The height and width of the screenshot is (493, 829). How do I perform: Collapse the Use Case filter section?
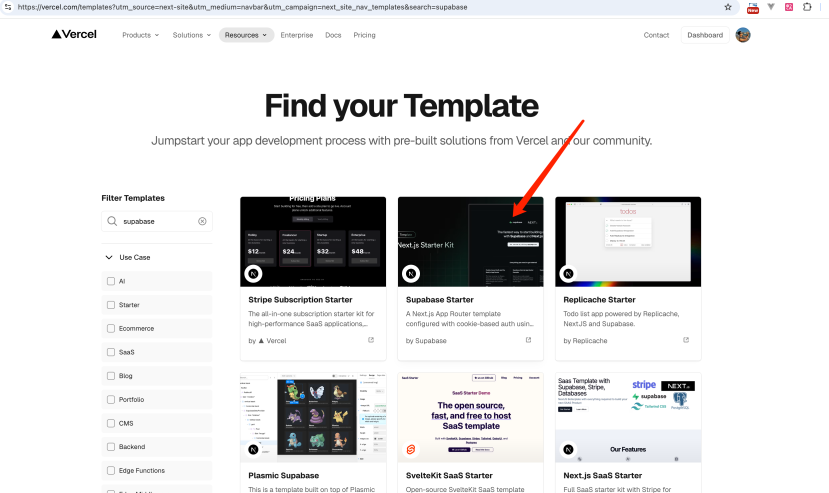[x=109, y=257]
